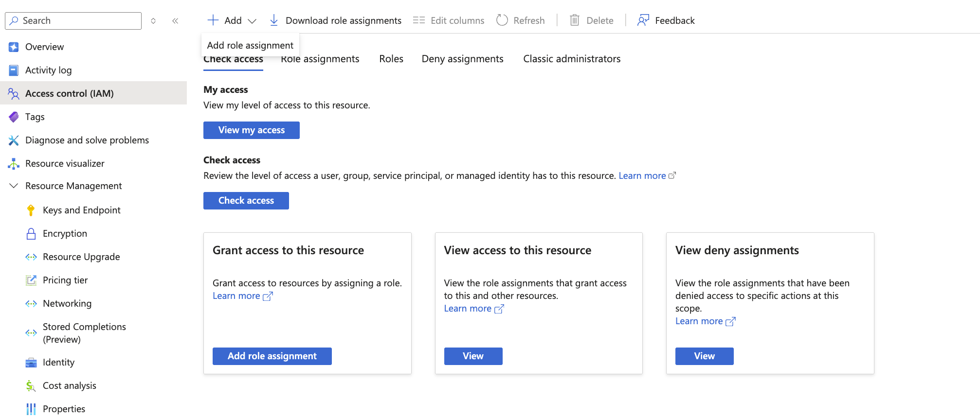Click the download arrow icon

click(274, 20)
